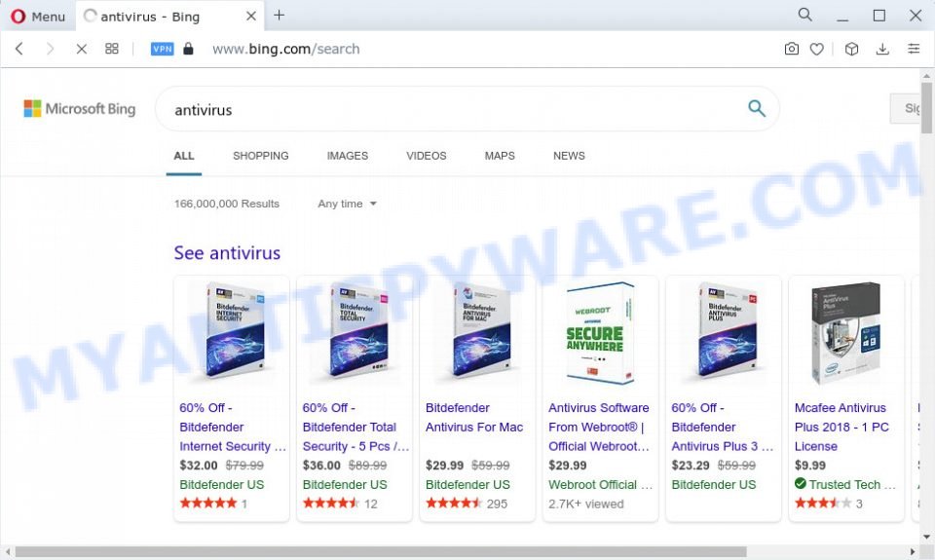
Task: Open 60% Off Bitdefender Total Security link
Action: tap(355, 427)
